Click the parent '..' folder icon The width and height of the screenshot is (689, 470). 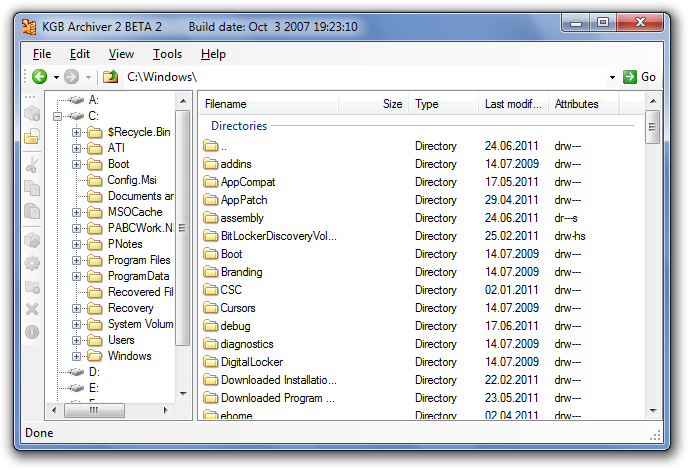(211, 146)
